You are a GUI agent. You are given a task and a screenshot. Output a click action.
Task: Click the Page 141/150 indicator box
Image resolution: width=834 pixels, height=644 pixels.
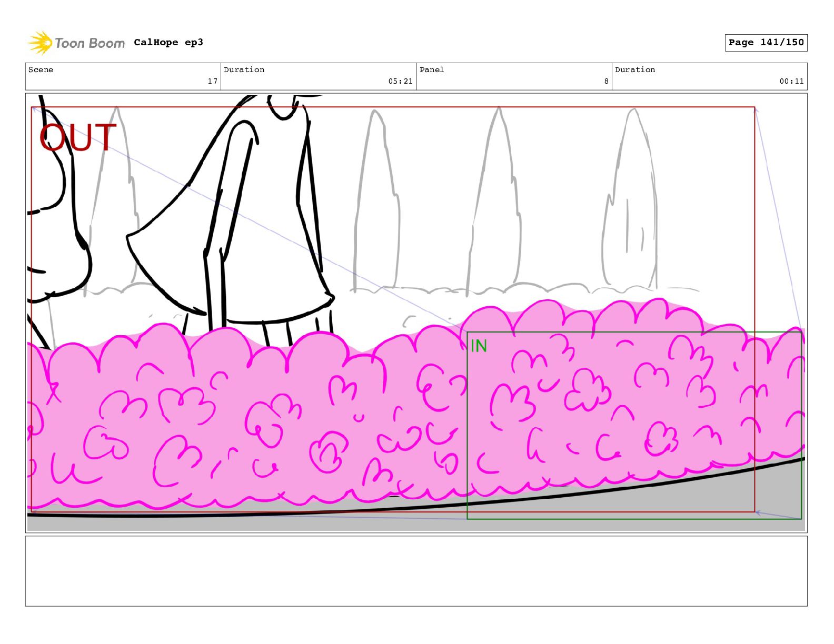pos(766,43)
